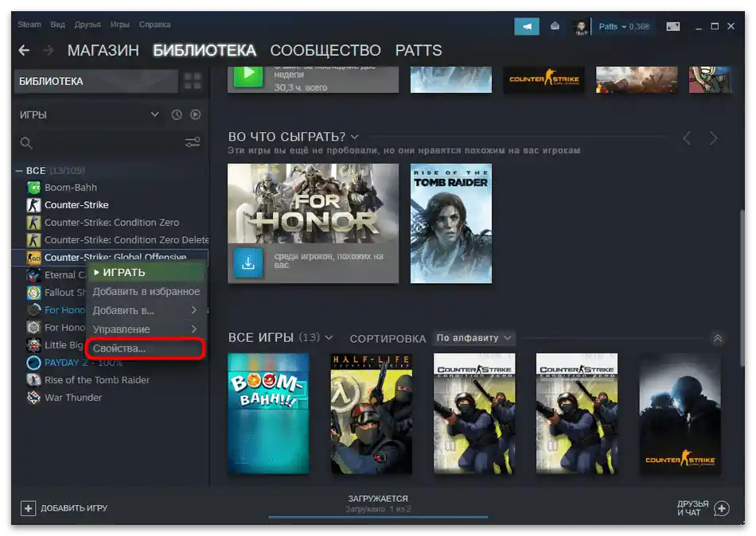Click the Condition Zero game icon
This screenshot has height=536, width=756.
33,223
